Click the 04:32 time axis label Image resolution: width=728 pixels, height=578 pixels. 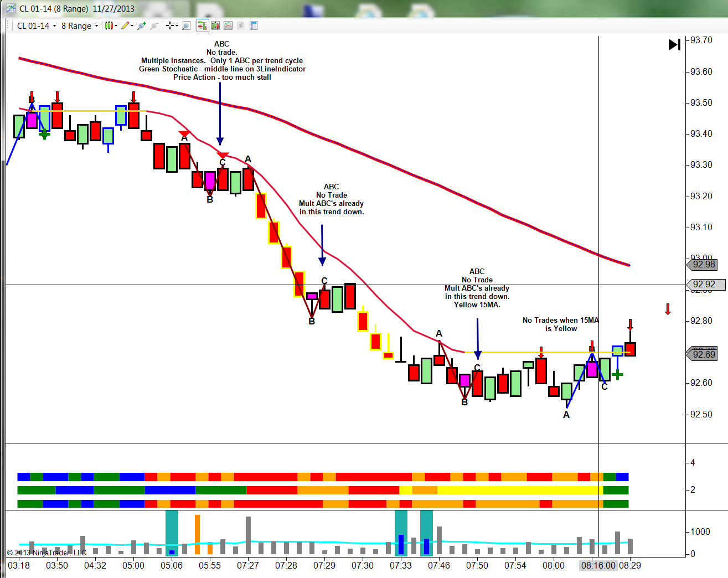pos(95,565)
